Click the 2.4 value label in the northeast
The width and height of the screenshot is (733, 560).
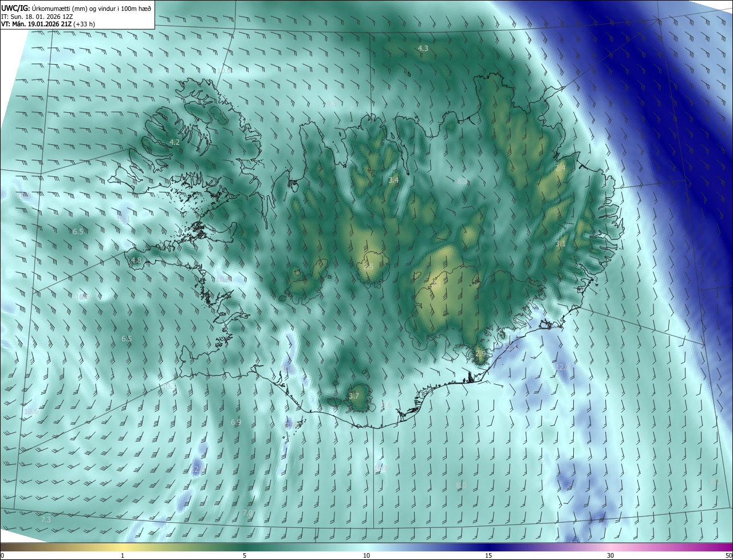tap(560, 168)
